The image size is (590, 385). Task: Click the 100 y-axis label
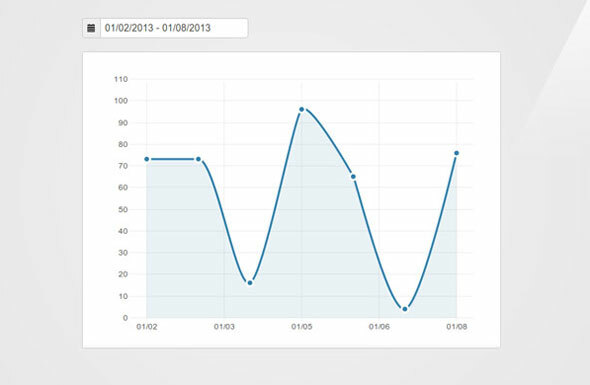point(121,101)
